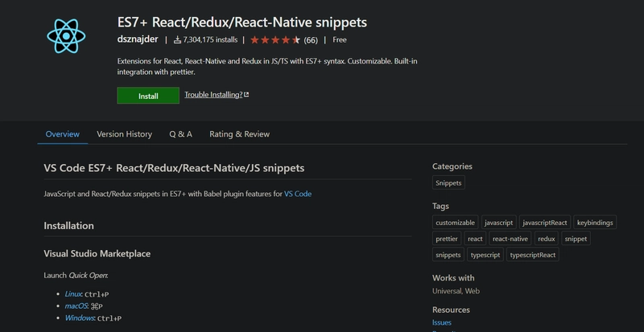
Task: Select the javascriptReact tag
Action: [x=545, y=223]
